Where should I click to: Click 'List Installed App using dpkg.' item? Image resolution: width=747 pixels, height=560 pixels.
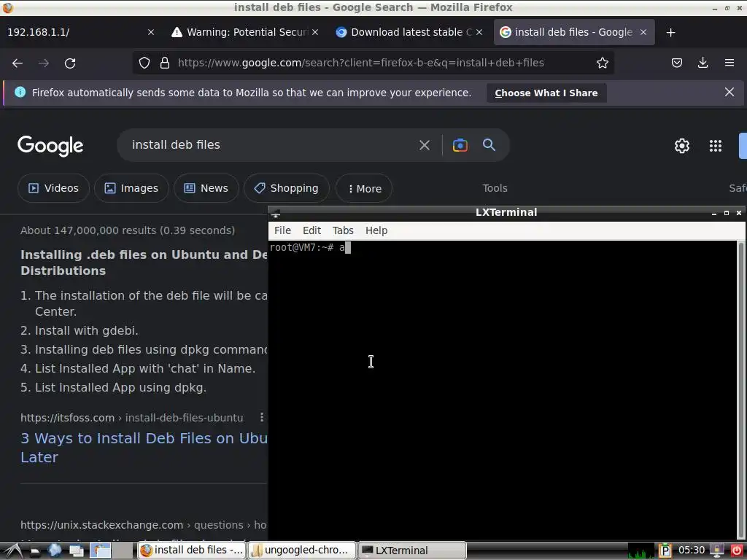(120, 388)
